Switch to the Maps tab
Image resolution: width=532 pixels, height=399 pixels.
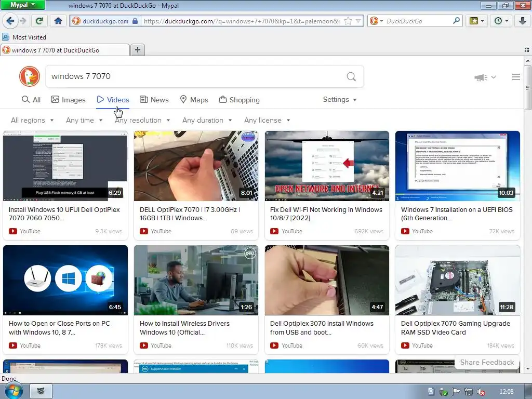(x=194, y=100)
